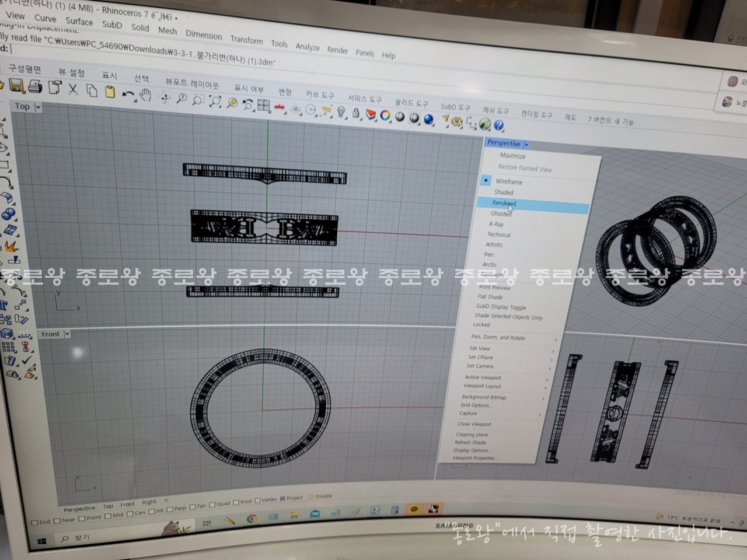Click the padlock Lock objects icon
The width and height of the screenshot is (747, 560).
[x=356, y=113]
